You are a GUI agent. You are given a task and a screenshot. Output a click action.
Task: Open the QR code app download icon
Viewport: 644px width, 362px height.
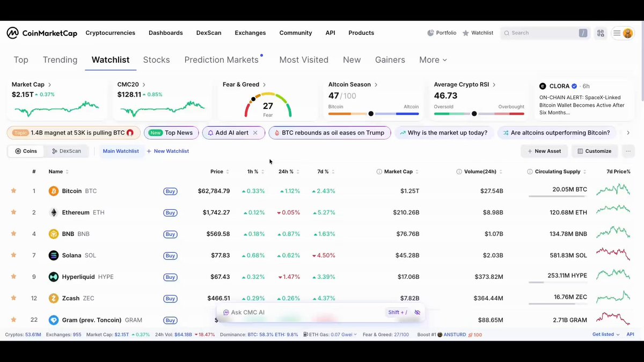tap(601, 33)
